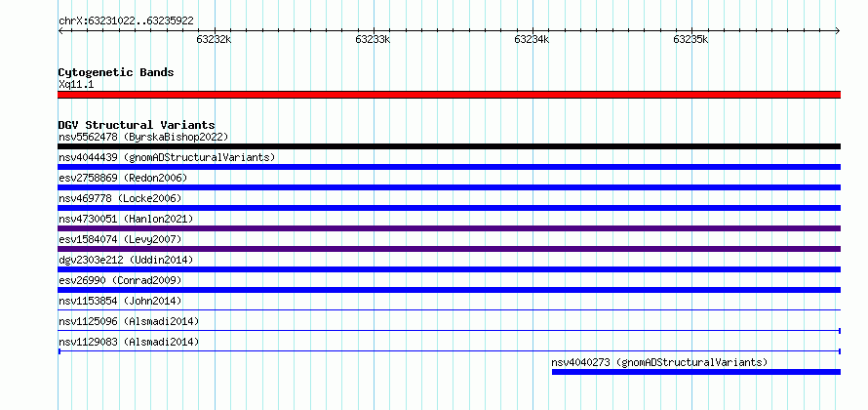
Task: Open the DGV Structural Variants track heading
Action: [137, 125]
